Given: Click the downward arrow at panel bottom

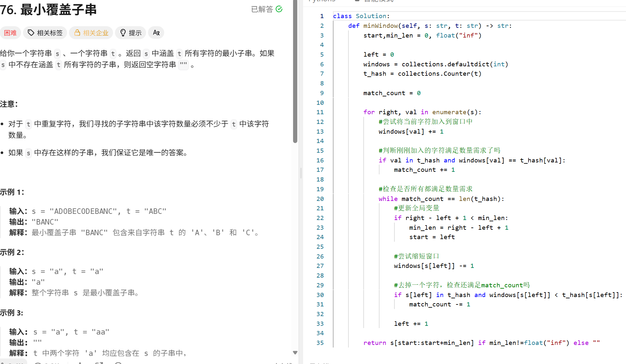Looking at the screenshot, I should point(295,352).
